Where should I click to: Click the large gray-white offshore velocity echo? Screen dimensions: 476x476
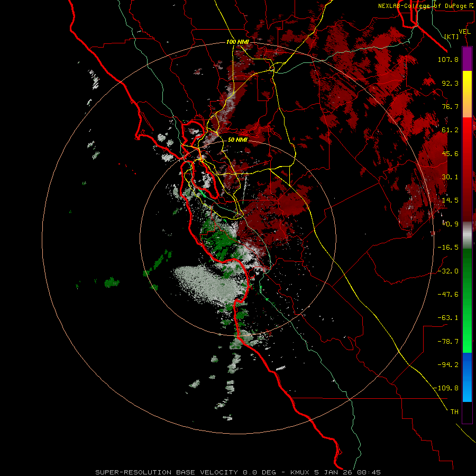[x=209, y=284]
